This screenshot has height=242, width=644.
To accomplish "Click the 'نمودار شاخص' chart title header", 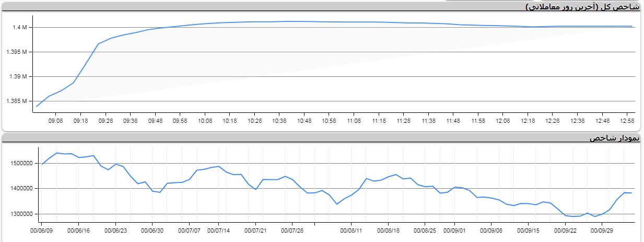I will click(614, 138).
